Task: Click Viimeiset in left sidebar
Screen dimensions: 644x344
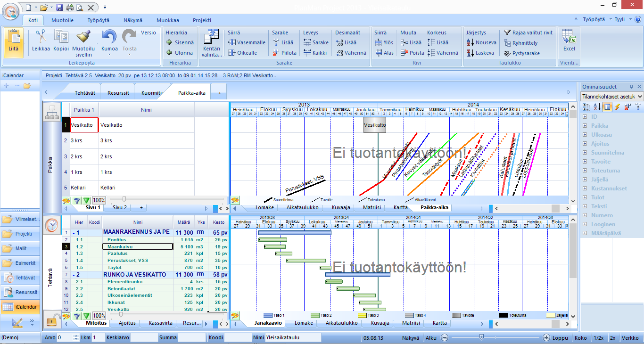Action: [x=20, y=219]
